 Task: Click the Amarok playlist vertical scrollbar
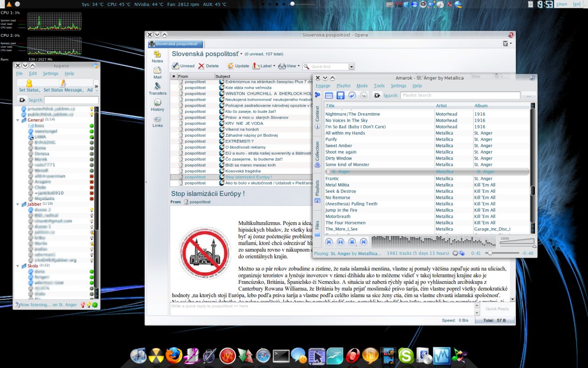pos(533,168)
